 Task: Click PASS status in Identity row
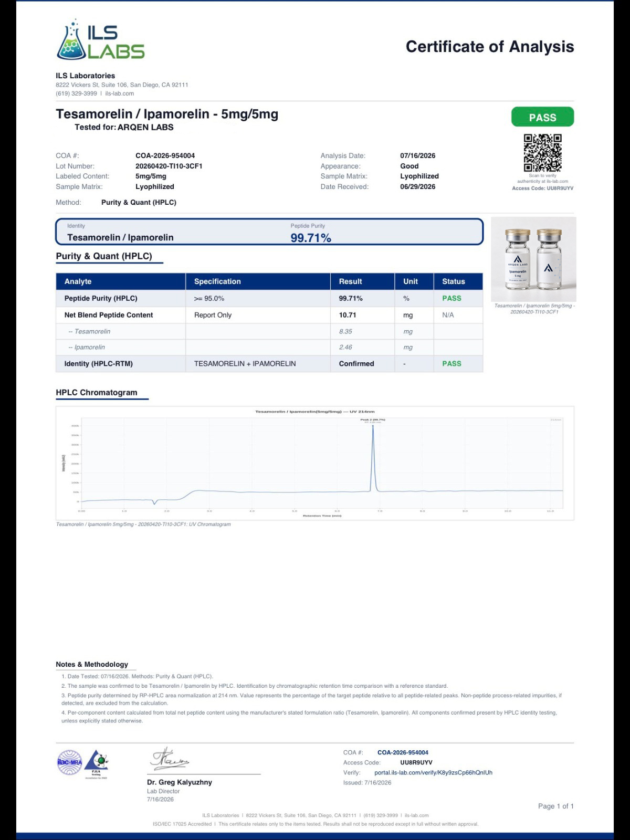pos(451,363)
